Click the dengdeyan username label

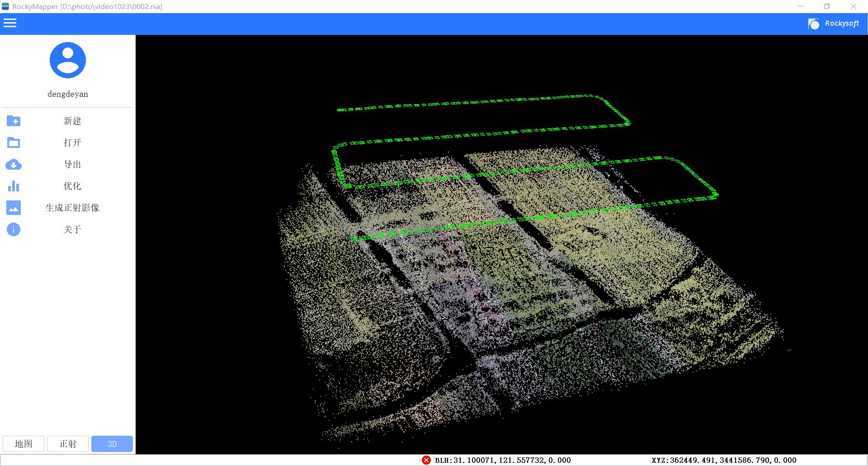(x=68, y=94)
